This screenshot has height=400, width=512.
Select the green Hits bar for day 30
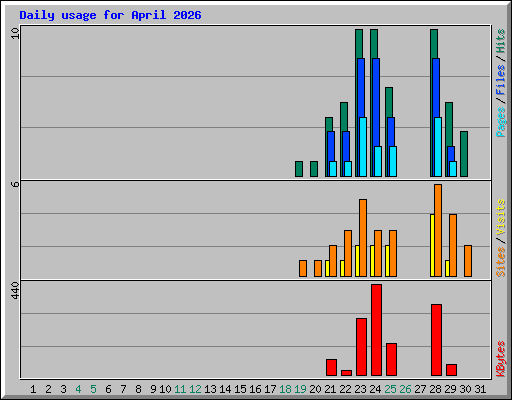[x=464, y=154]
